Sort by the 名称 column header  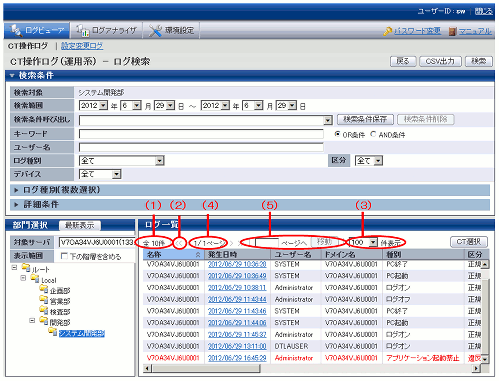[x=174, y=255]
